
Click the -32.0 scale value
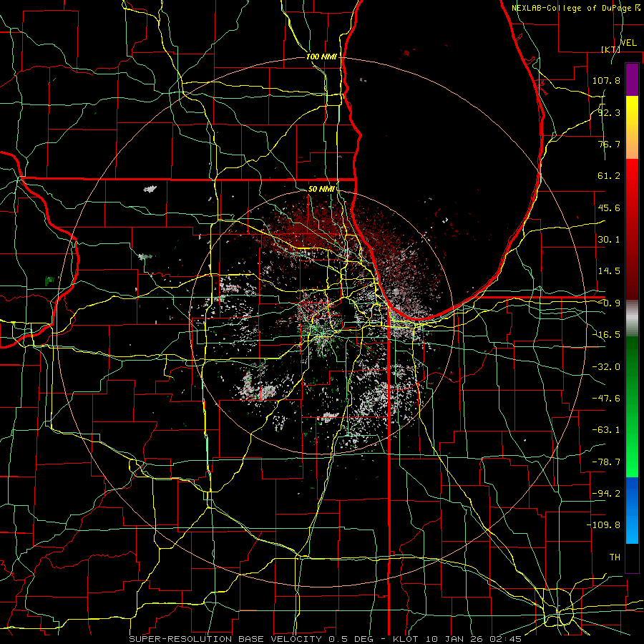click(606, 367)
